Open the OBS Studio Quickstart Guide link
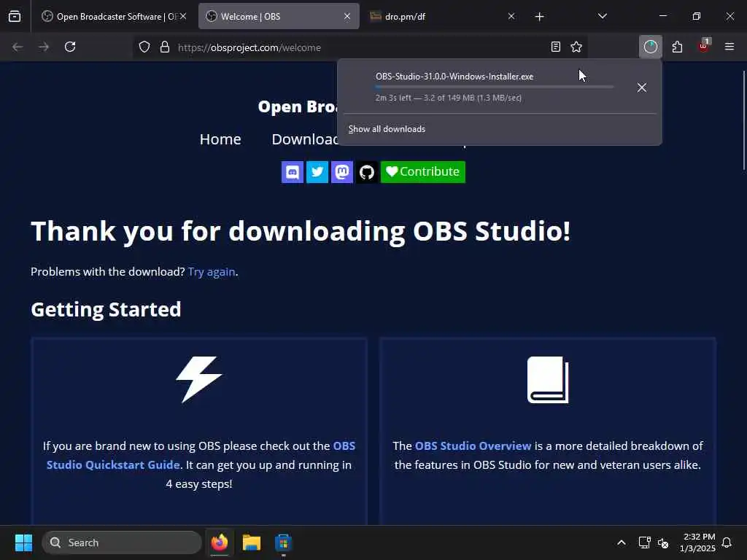Screen dimensions: 747x560 (201, 455)
